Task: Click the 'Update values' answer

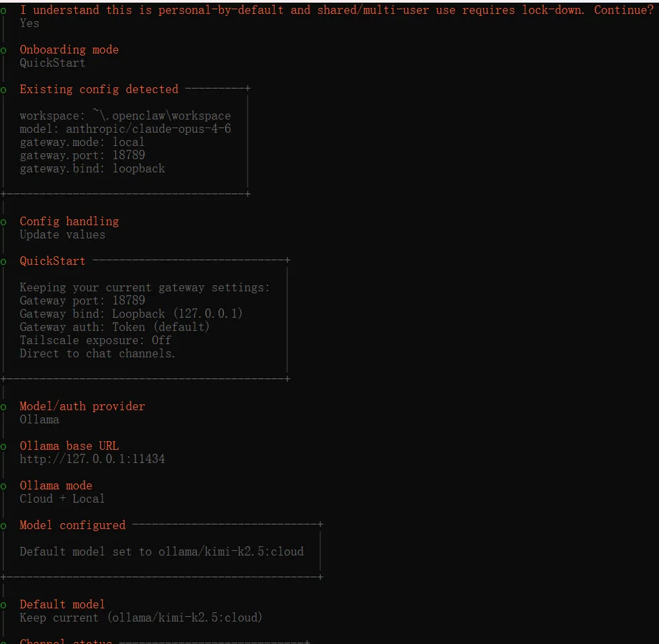Action: click(x=63, y=234)
